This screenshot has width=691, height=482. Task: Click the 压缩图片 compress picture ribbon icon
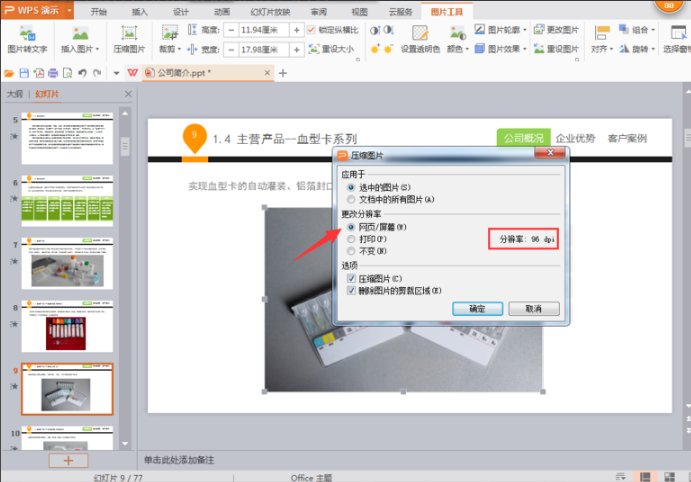click(129, 33)
